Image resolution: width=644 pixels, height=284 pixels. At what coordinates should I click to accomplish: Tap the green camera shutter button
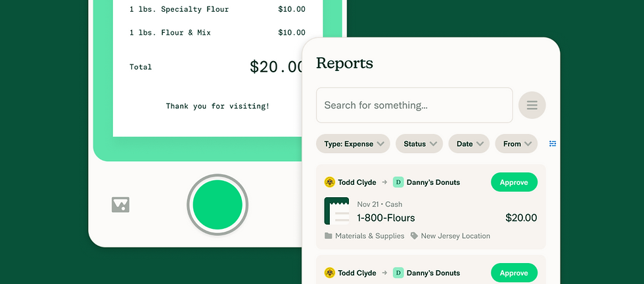[x=218, y=204]
